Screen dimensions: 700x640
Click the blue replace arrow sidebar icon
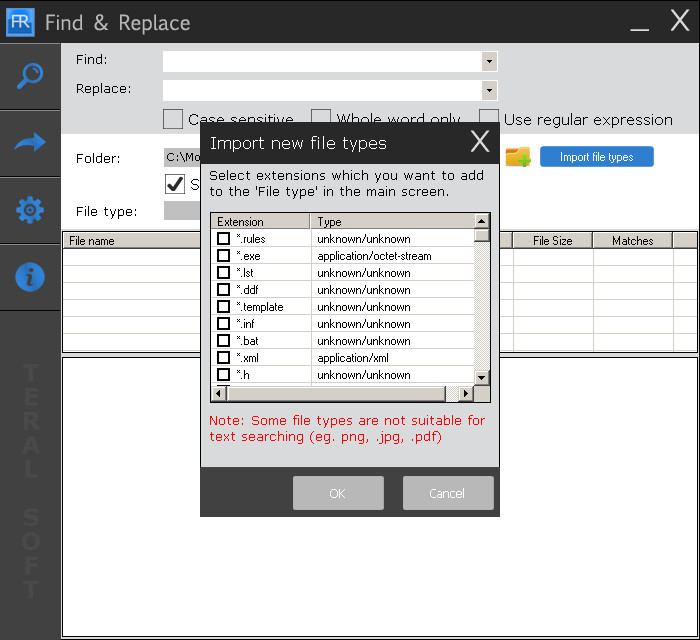click(x=30, y=143)
